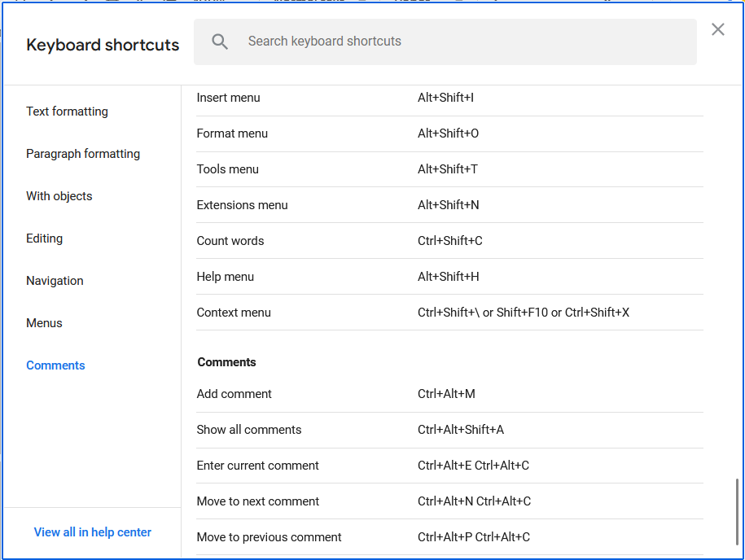Click the Keyboard shortcuts dialog title
Image resolution: width=745 pixels, height=560 pixels.
coord(103,46)
